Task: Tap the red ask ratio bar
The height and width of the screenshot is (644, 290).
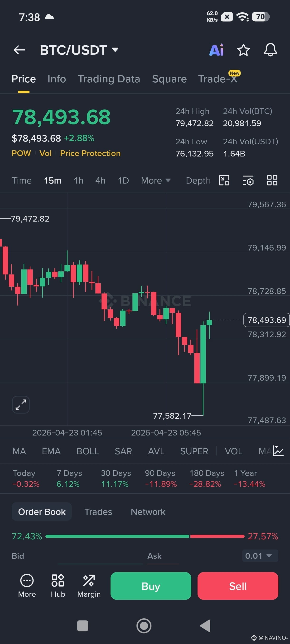Action: click(217, 536)
